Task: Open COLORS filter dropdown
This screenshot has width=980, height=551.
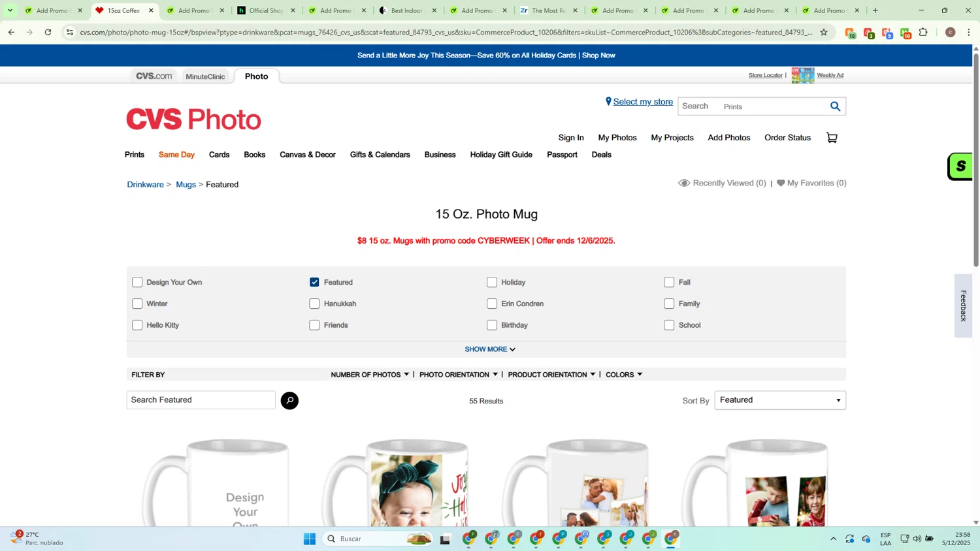Action: 624,375
